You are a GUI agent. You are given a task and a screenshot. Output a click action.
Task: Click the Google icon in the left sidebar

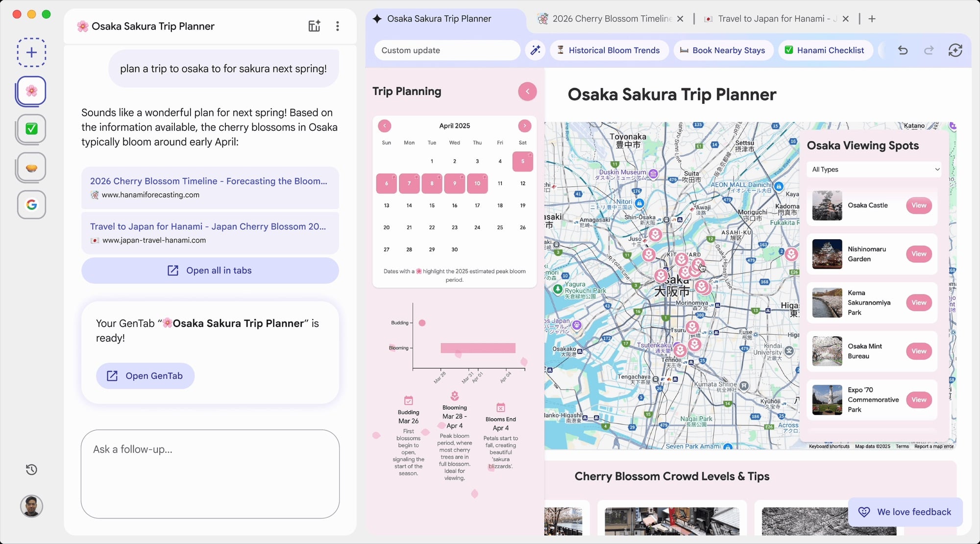[x=31, y=205]
